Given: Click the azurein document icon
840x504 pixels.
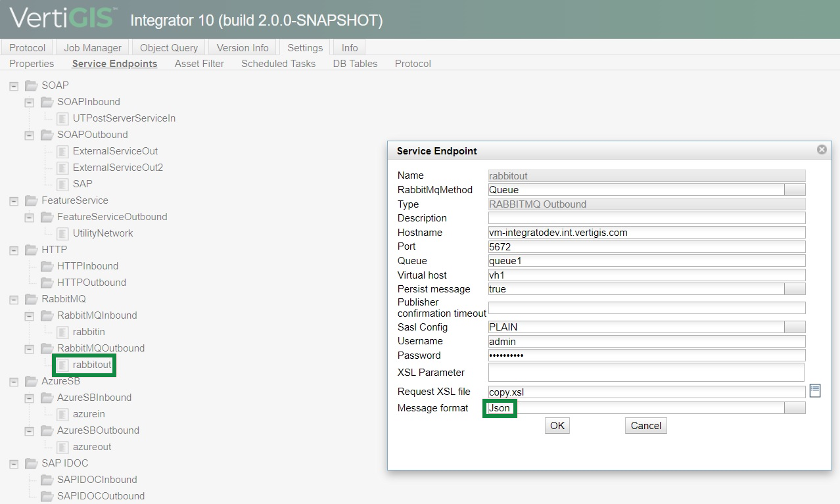Looking at the screenshot, I should click(62, 414).
